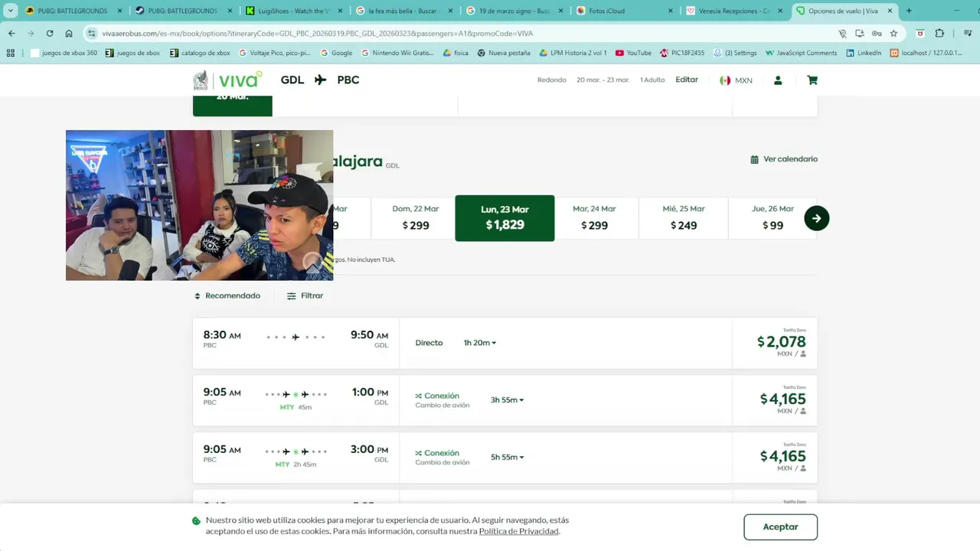
Task: Click the 8:30 AM departure time
Action: [x=222, y=335]
